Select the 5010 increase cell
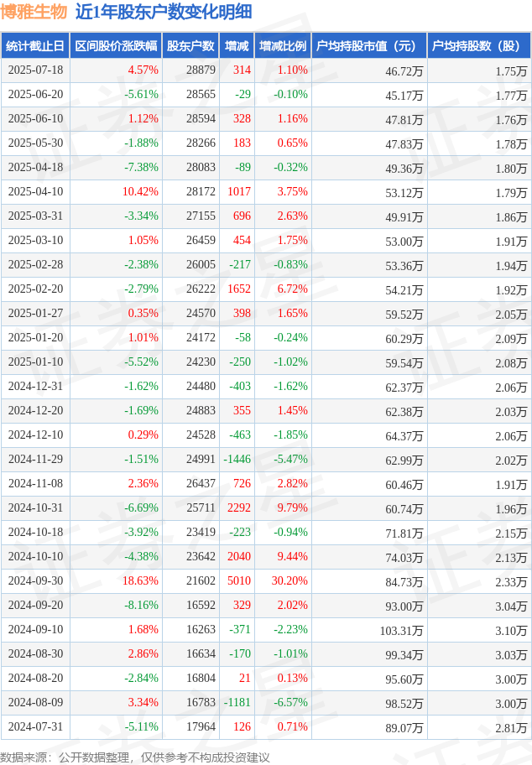Viewport: 532px width, 765px height. tap(239, 580)
